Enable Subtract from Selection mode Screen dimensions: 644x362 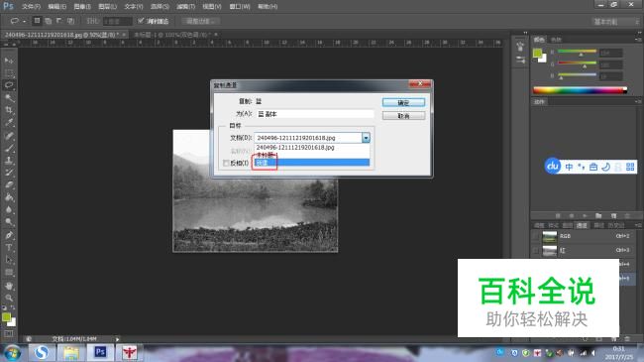pyautogui.click(x=59, y=21)
